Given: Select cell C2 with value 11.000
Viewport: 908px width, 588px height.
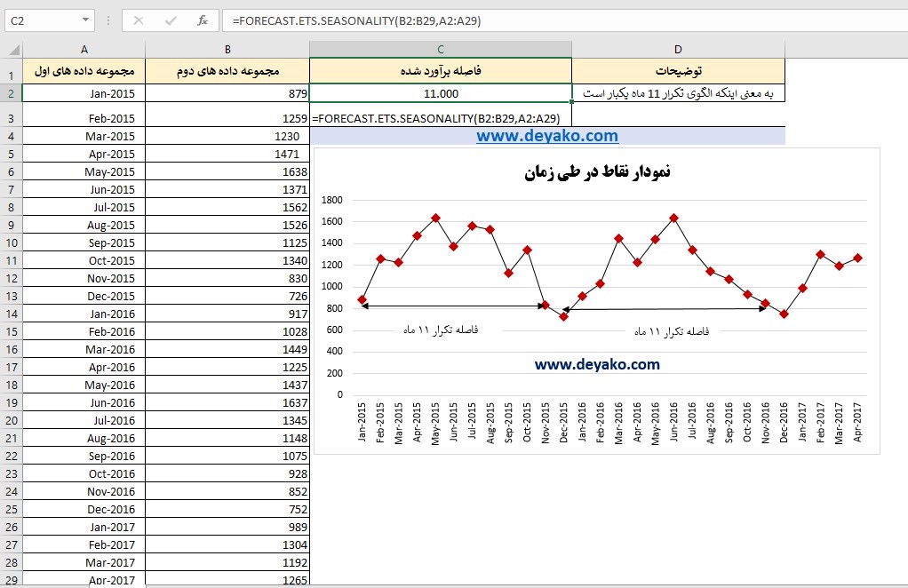Looking at the screenshot, I should [x=441, y=93].
